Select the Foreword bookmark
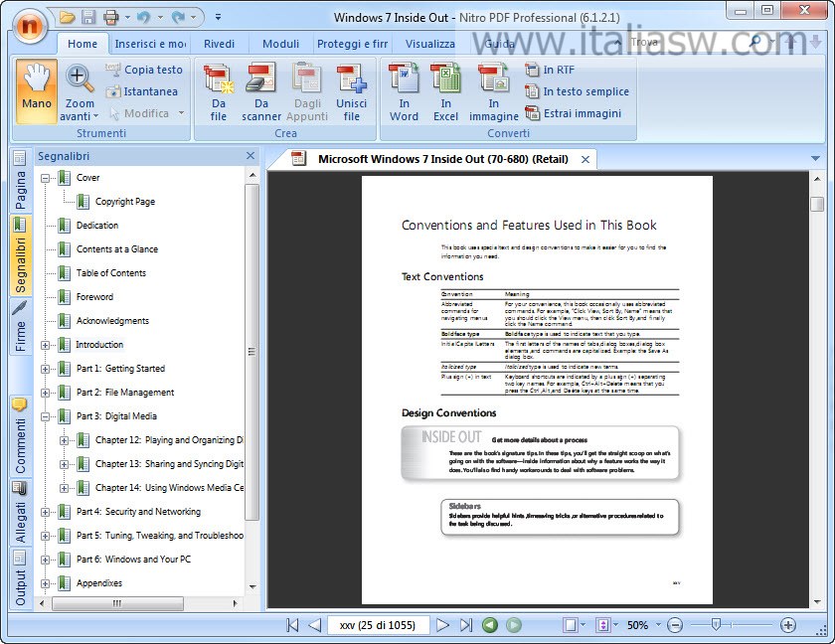 (94, 297)
